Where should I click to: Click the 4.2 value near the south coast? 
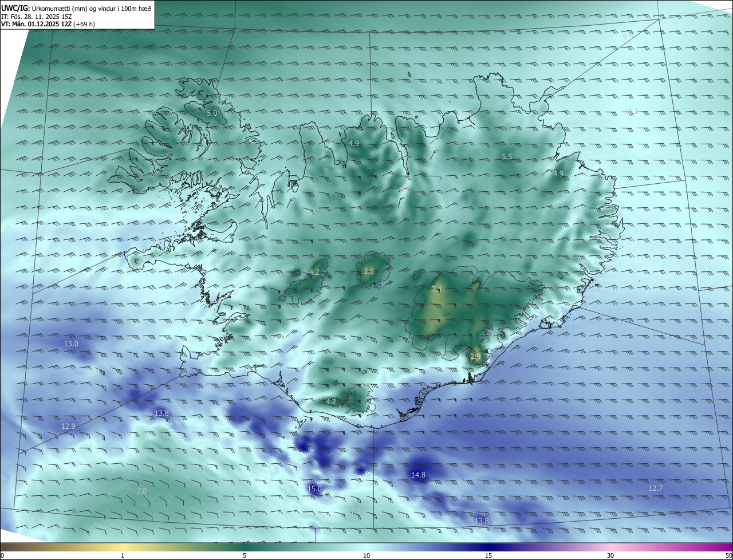(x=331, y=402)
